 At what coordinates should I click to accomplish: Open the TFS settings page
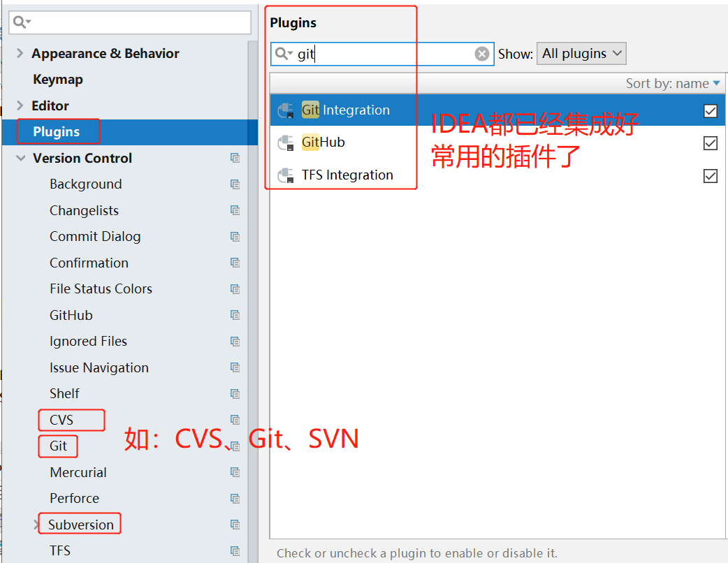pos(60,551)
